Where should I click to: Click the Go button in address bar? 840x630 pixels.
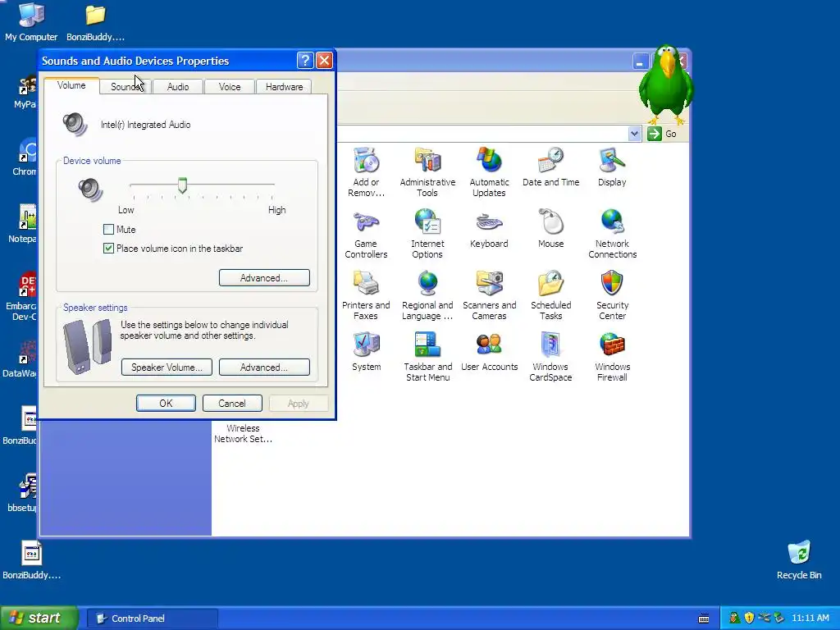[x=662, y=134]
